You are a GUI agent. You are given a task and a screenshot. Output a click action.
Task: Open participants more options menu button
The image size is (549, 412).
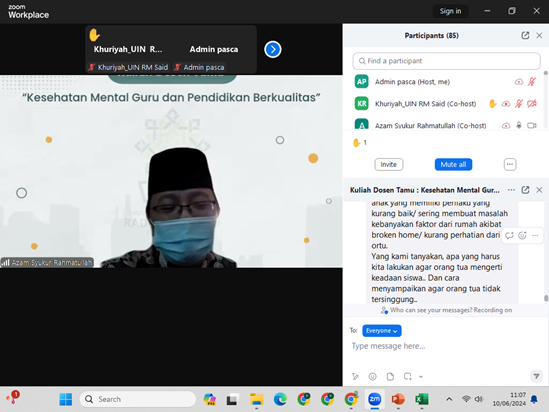coord(510,164)
